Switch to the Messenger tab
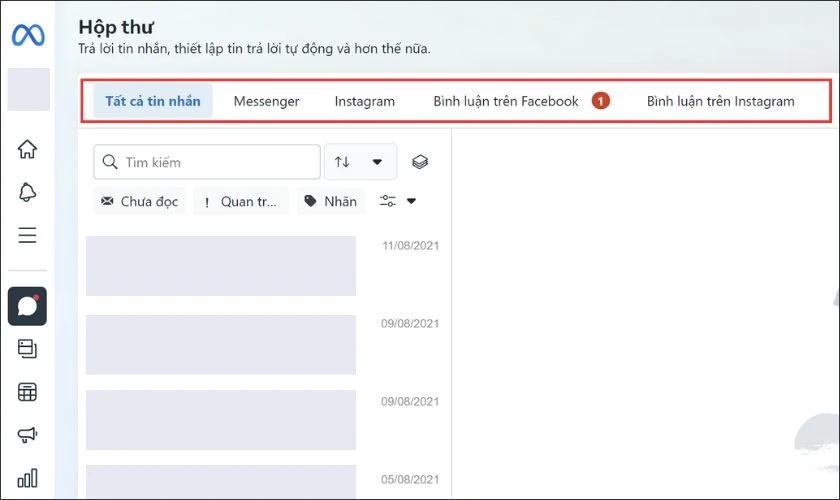Image resolution: width=840 pixels, height=500 pixels. [x=266, y=101]
